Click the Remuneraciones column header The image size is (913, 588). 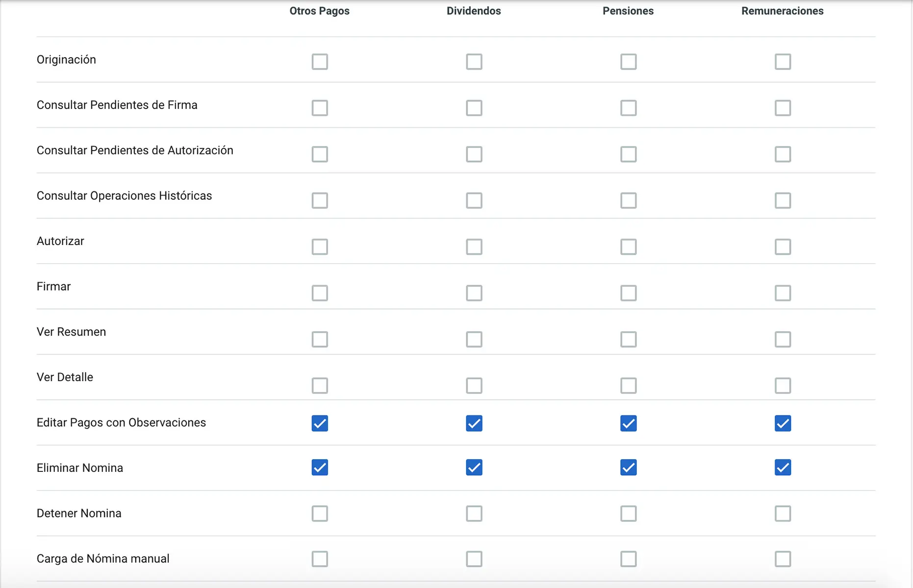(x=782, y=11)
